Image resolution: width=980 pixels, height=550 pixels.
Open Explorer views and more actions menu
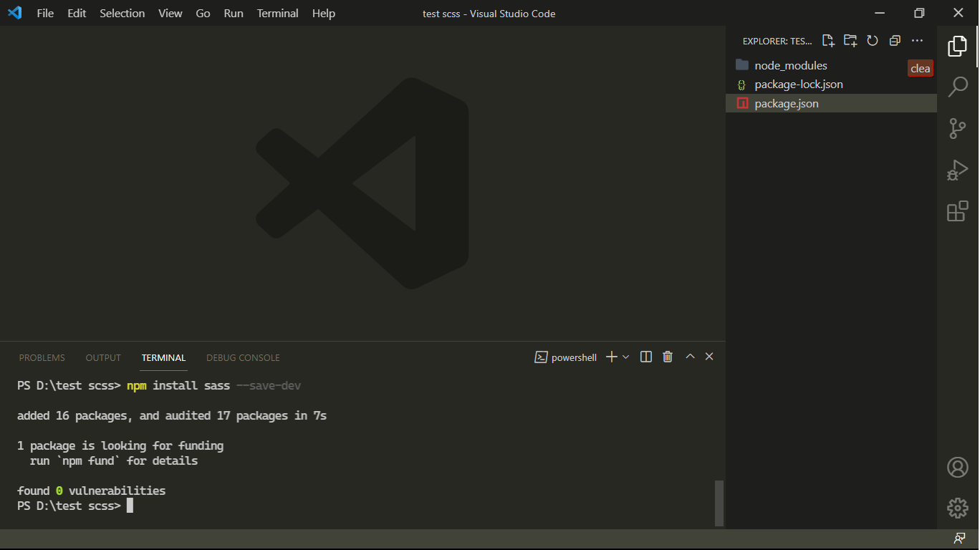coord(917,41)
